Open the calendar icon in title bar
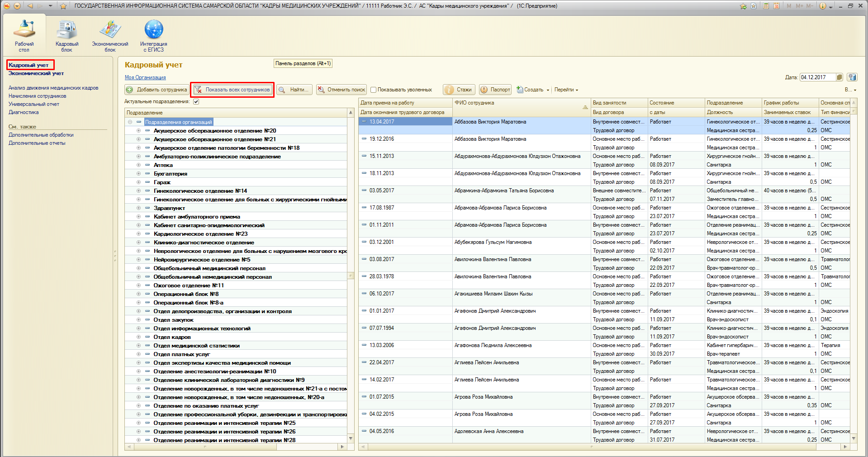This screenshot has width=868, height=457. pyautogui.click(x=776, y=6)
